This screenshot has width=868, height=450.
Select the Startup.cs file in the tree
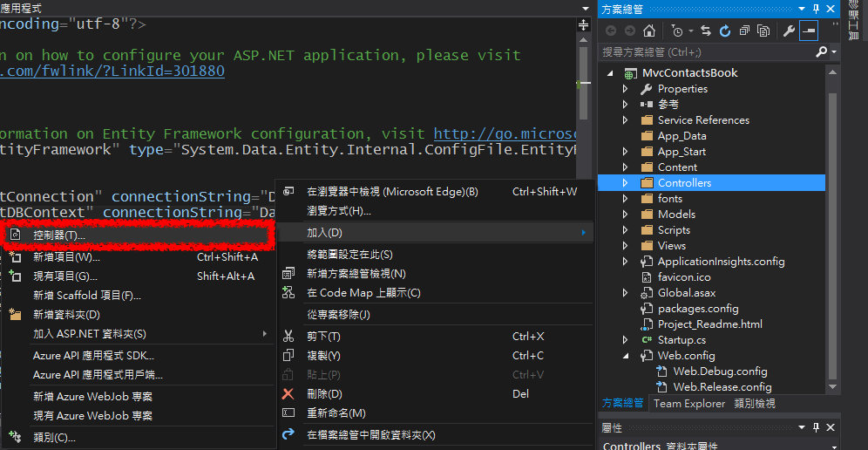click(682, 340)
